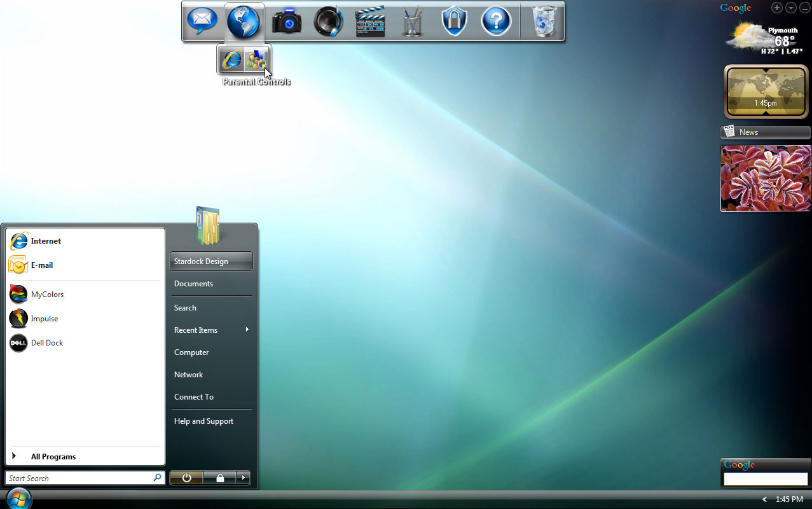Open the shutdown options arrow beside the lock button

242,478
